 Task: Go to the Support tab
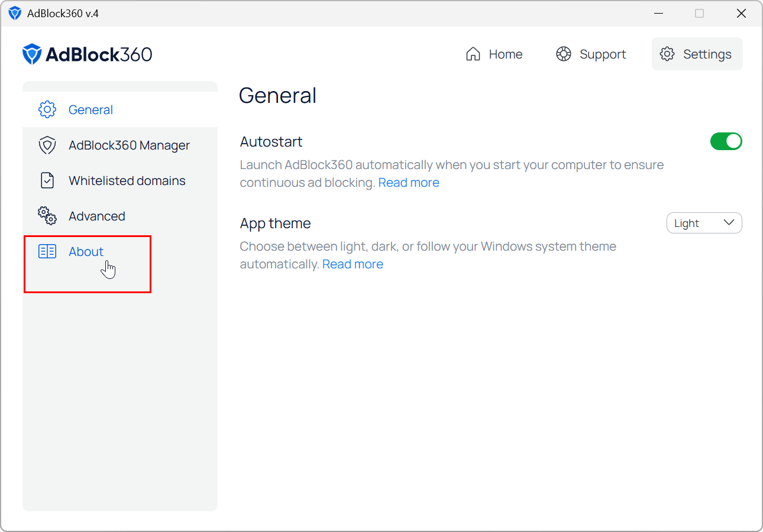pos(591,54)
